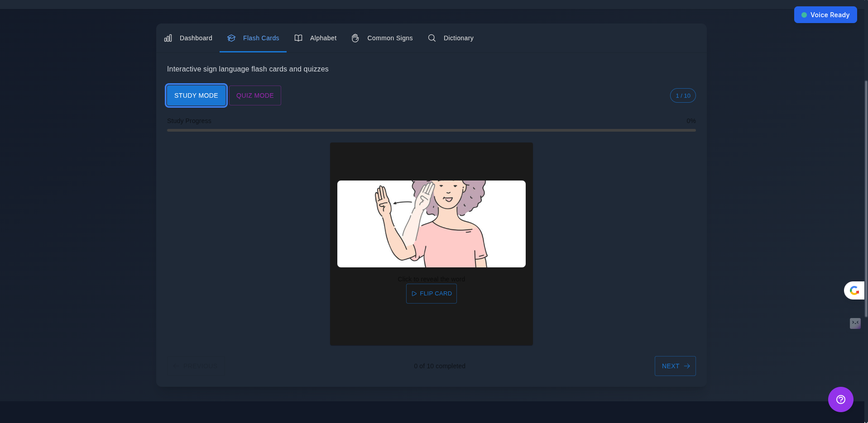Advance with the Next button
The image size is (868, 423).
click(x=675, y=366)
